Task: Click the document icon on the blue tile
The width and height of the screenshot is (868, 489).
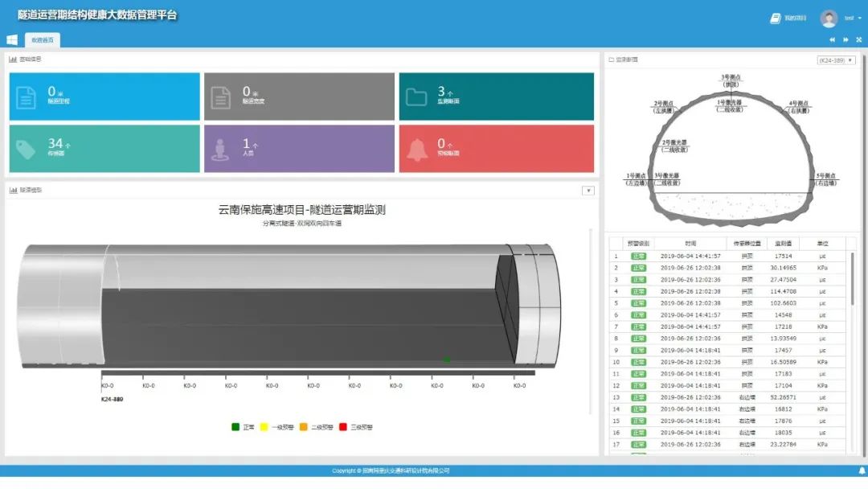Action: pyautogui.click(x=27, y=97)
